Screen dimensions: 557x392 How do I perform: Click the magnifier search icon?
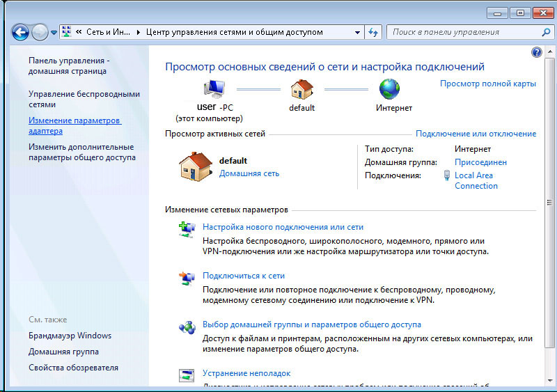point(546,32)
